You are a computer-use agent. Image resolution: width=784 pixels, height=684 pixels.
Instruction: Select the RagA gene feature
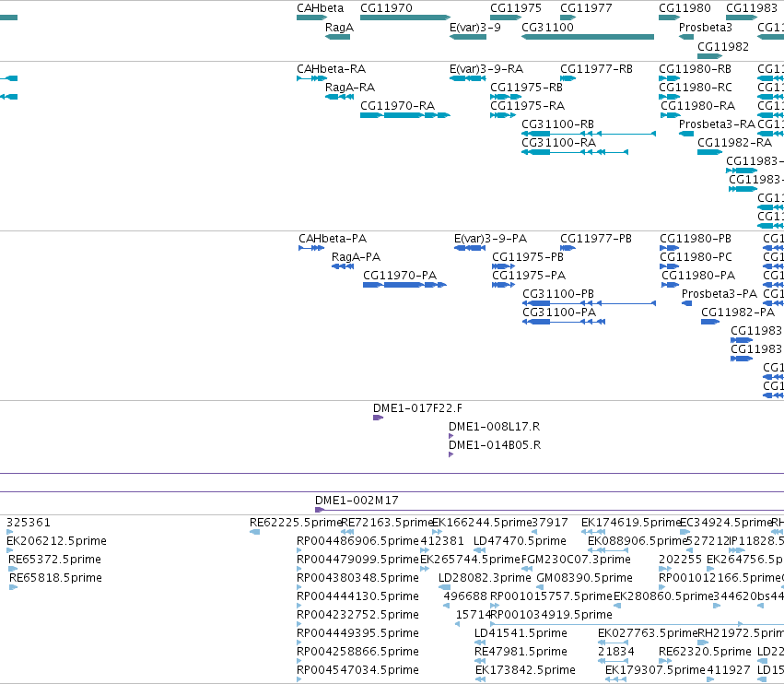337,37
